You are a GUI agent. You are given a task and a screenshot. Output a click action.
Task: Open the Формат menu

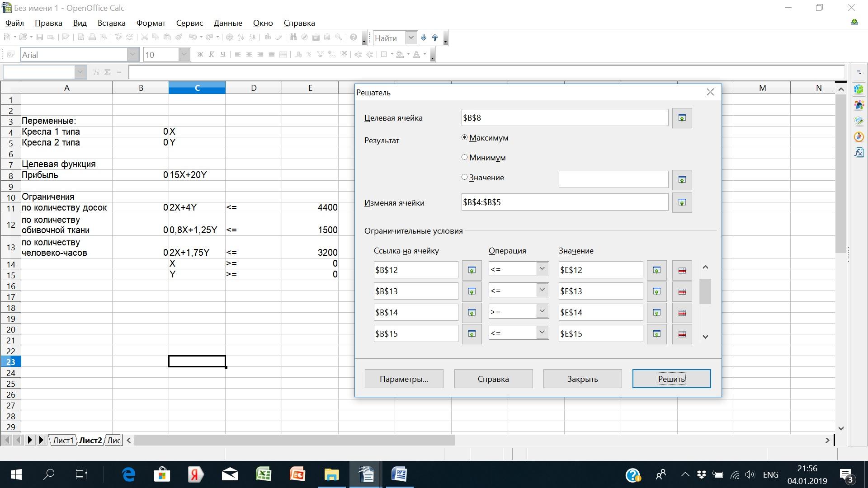coord(151,23)
